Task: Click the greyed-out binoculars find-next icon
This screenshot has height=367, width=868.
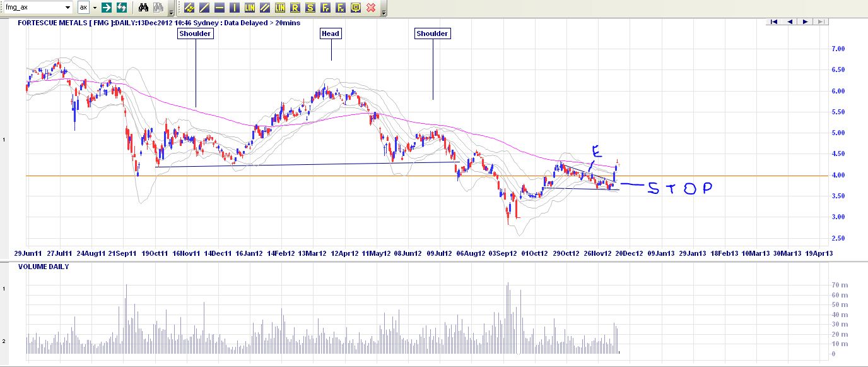Action: (x=158, y=8)
